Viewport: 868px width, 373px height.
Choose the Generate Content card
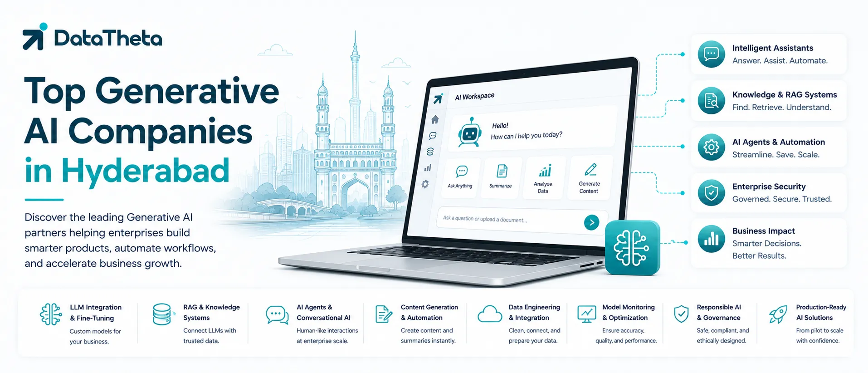589,178
